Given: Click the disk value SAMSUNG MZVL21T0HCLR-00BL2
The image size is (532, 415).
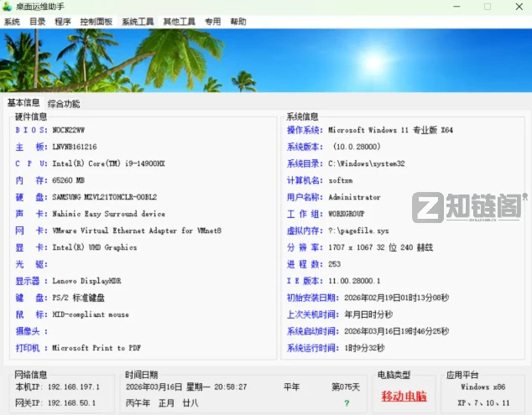Looking at the screenshot, I should 105,197.
